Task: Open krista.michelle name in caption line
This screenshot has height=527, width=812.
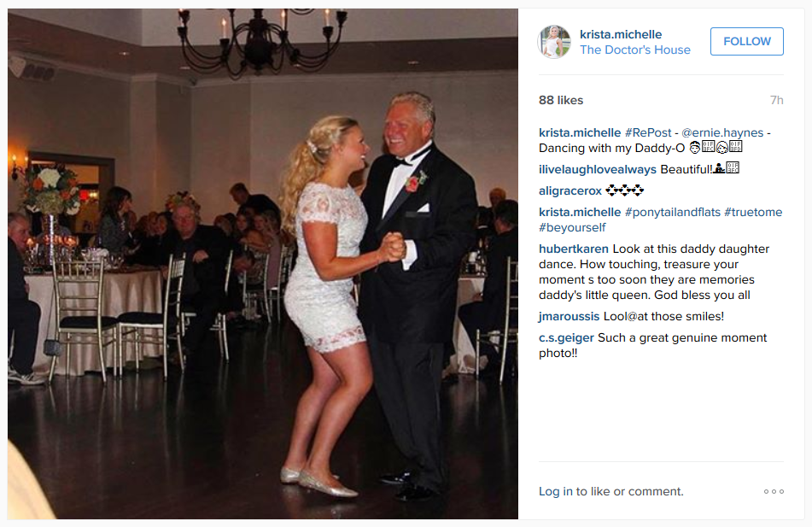Action: [x=580, y=132]
